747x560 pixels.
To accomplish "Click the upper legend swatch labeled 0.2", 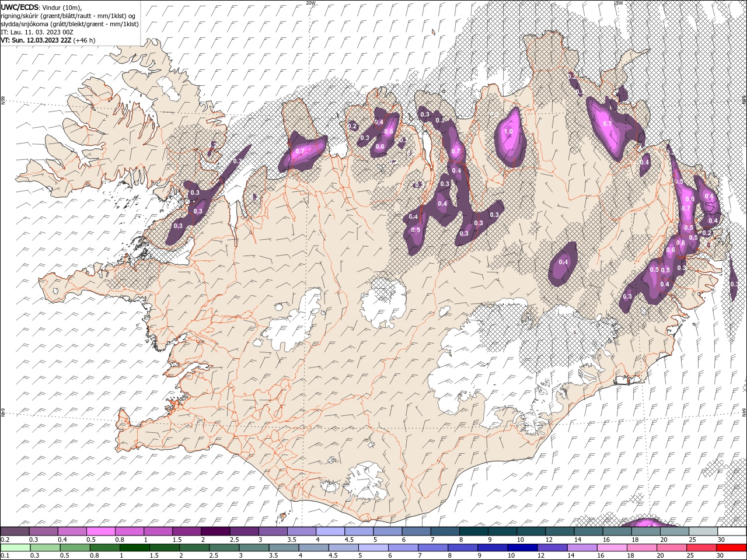I will [x=15, y=531].
